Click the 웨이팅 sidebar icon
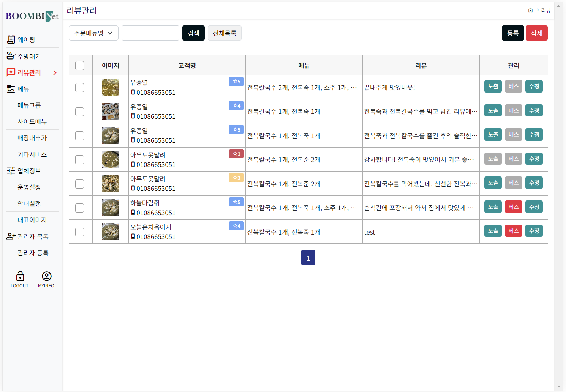Screen dimensions: 566x392 (x=11, y=39)
